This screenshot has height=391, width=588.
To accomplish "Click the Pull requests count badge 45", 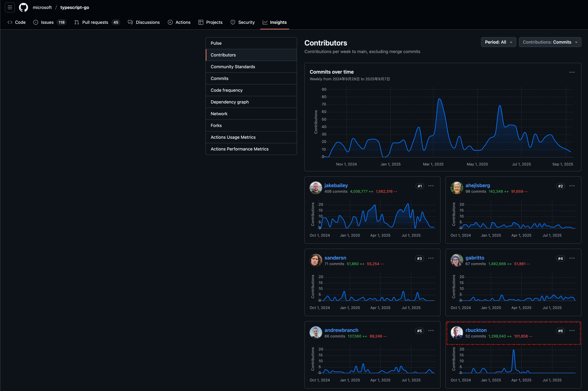I will [116, 22].
